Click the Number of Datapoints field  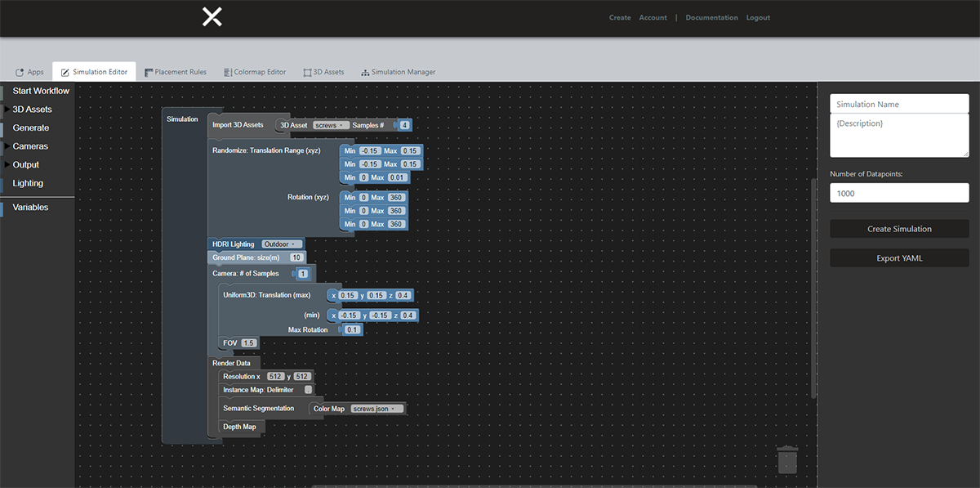click(x=899, y=193)
